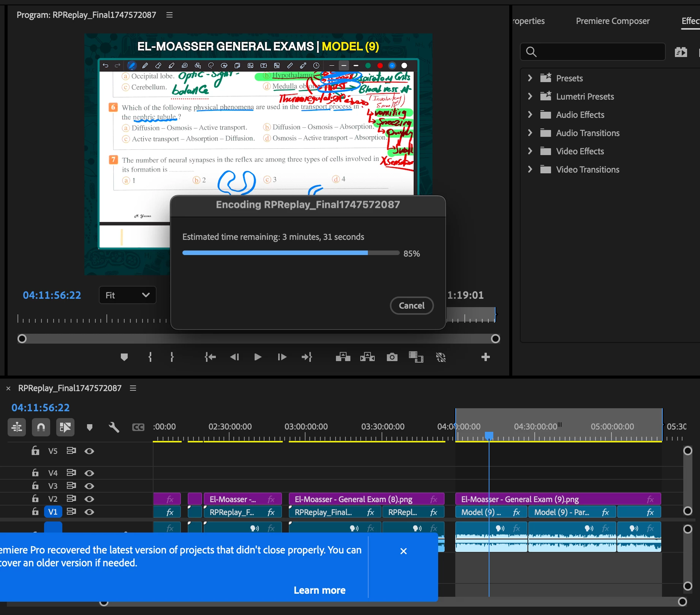Expand the Audio Effects folder
The image size is (700, 615).
(x=530, y=114)
